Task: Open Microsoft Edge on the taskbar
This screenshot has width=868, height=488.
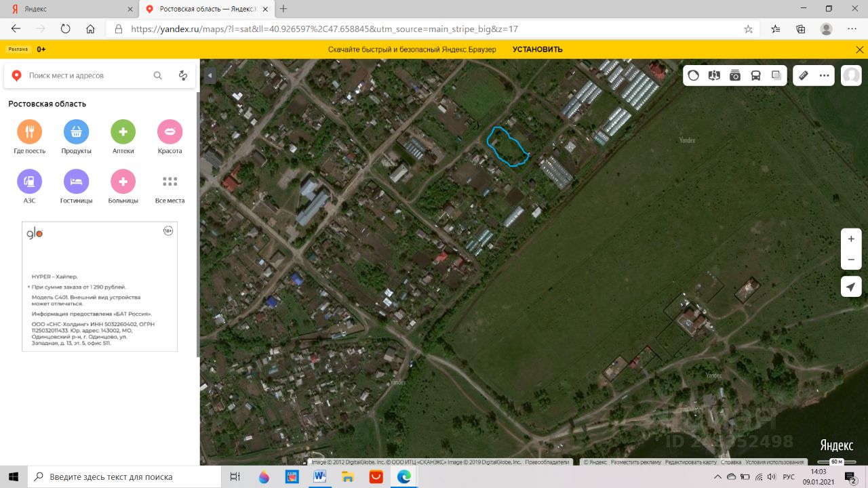Action: click(403, 476)
